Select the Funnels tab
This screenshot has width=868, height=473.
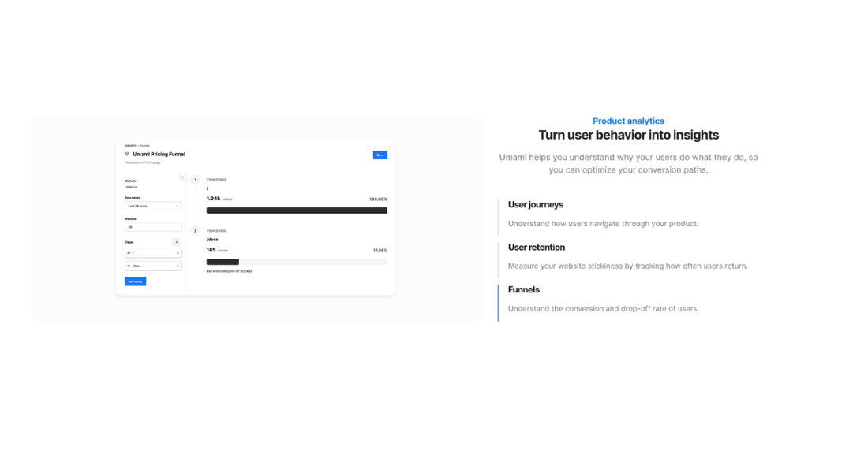(524, 290)
